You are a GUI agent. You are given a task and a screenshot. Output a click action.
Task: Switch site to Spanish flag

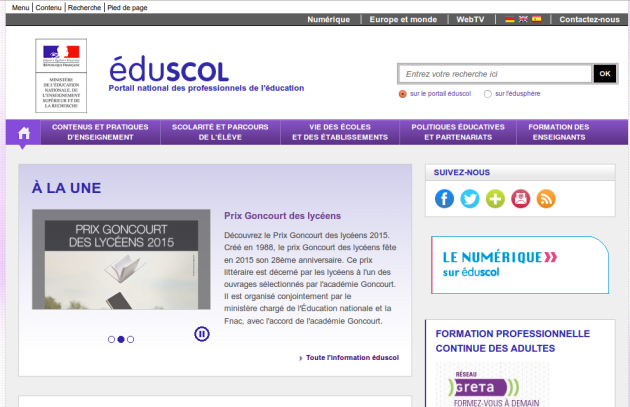pos(536,19)
